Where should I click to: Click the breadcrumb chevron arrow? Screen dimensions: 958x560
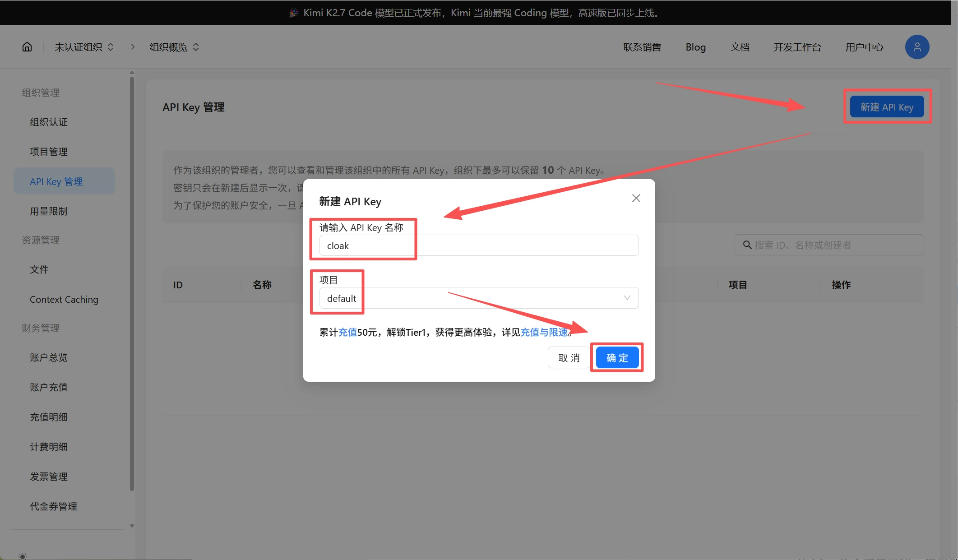coord(133,46)
